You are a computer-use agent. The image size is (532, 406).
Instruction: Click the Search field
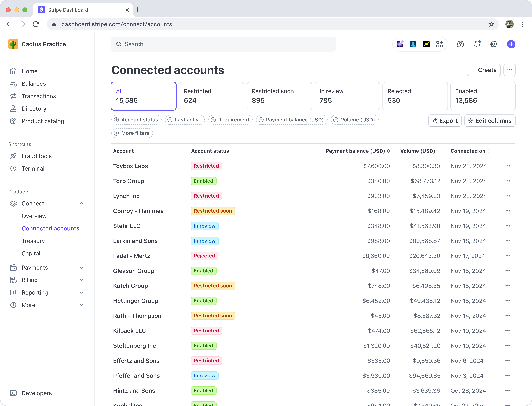[x=223, y=44]
